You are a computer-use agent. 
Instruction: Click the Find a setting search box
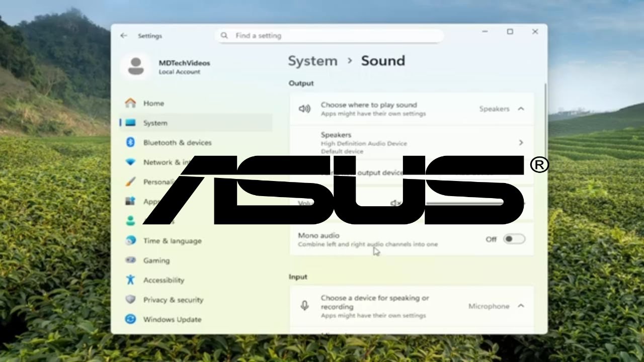[330, 36]
